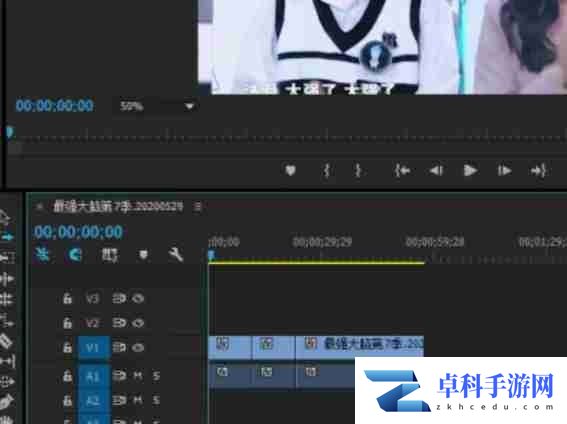Toggle lock on track A1

[67, 376]
